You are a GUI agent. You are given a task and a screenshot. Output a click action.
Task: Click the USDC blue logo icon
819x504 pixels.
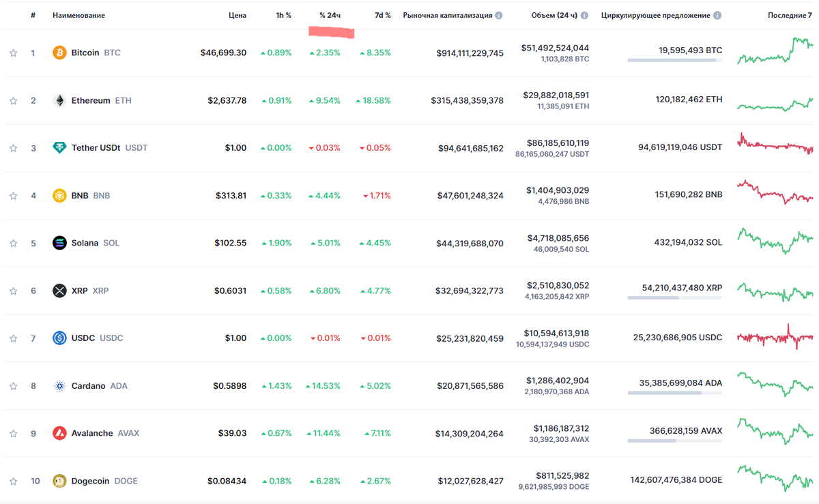coord(60,338)
